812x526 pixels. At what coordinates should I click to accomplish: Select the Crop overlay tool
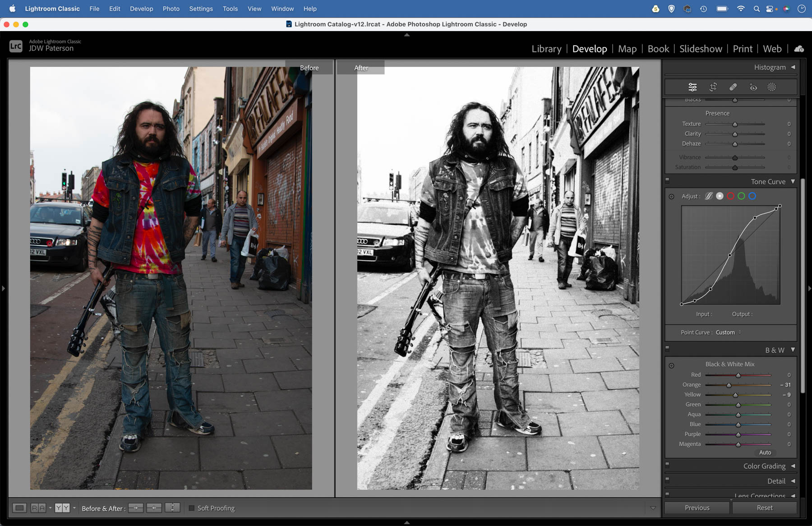coord(713,87)
